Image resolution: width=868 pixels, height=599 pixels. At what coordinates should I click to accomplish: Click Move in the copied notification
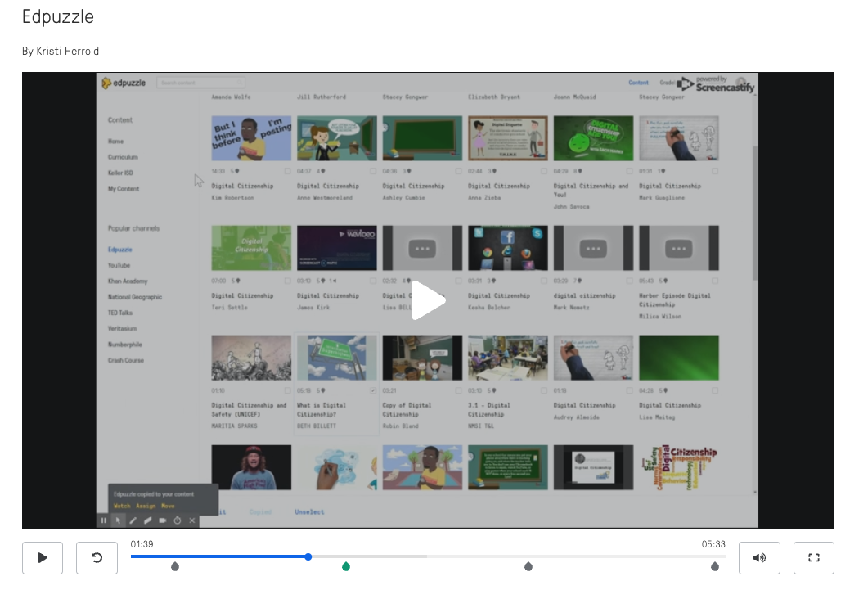[168, 506]
